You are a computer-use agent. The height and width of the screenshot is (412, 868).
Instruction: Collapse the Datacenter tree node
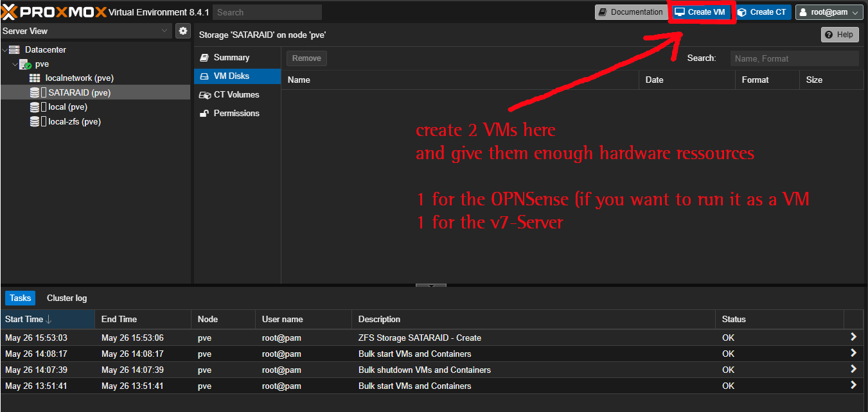[x=5, y=49]
